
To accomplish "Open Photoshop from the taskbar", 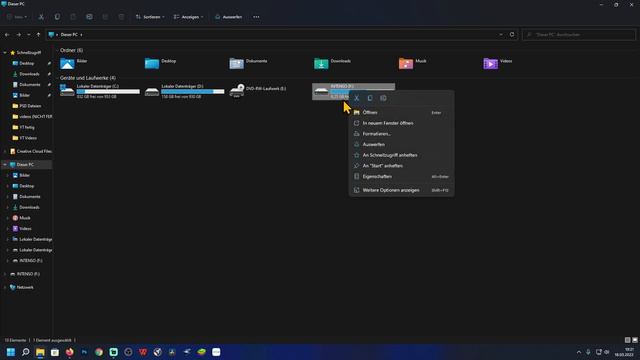I will (84, 352).
